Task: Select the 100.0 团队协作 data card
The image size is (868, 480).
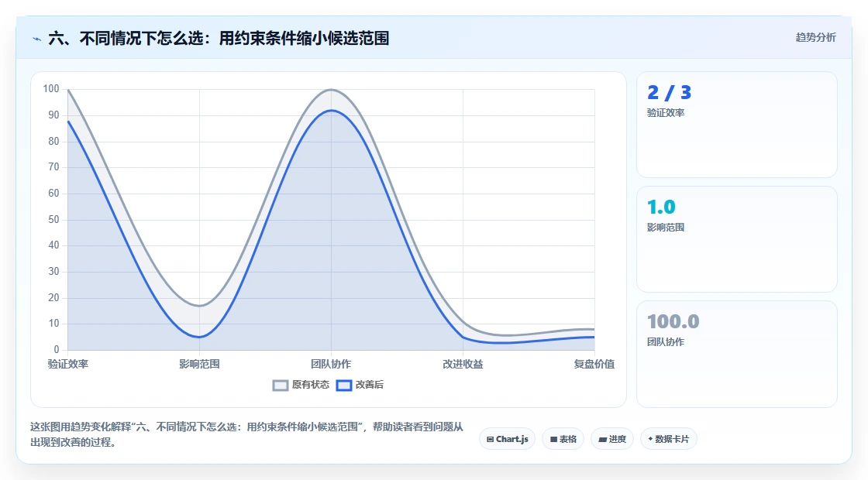Action: pos(737,354)
